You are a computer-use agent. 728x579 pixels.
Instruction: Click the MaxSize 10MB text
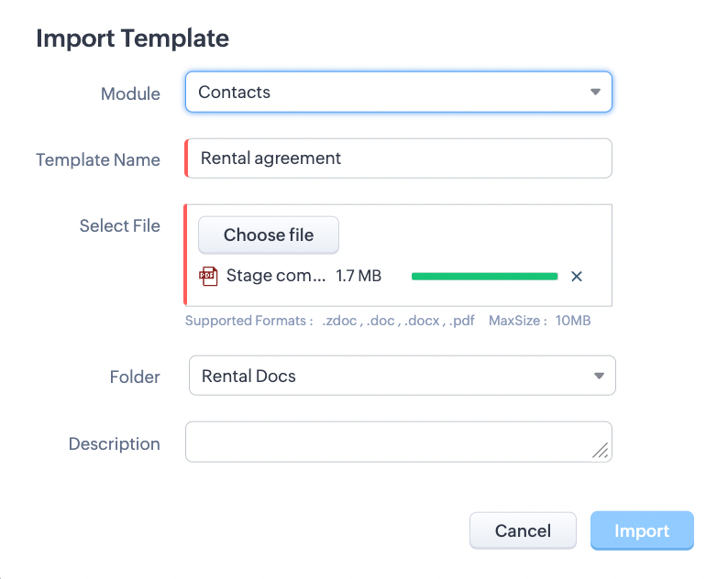[539, 322]
